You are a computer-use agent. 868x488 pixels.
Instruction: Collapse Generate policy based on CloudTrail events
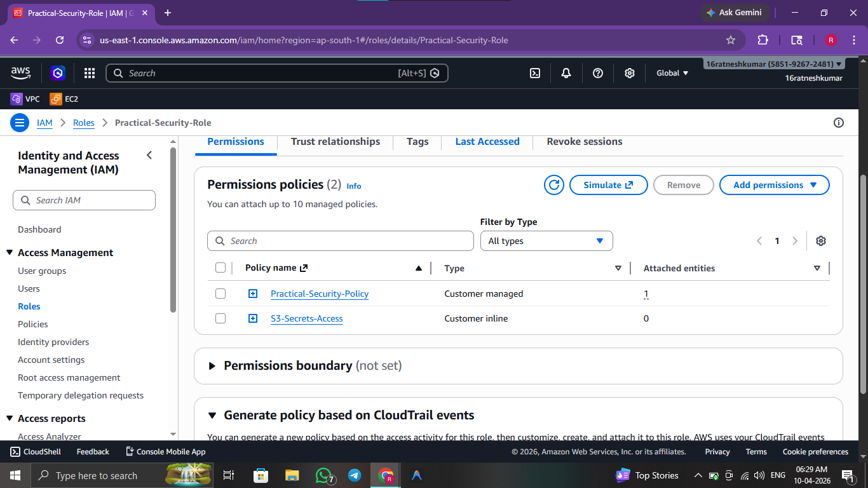pyautogui.click(x=212, y=416)
